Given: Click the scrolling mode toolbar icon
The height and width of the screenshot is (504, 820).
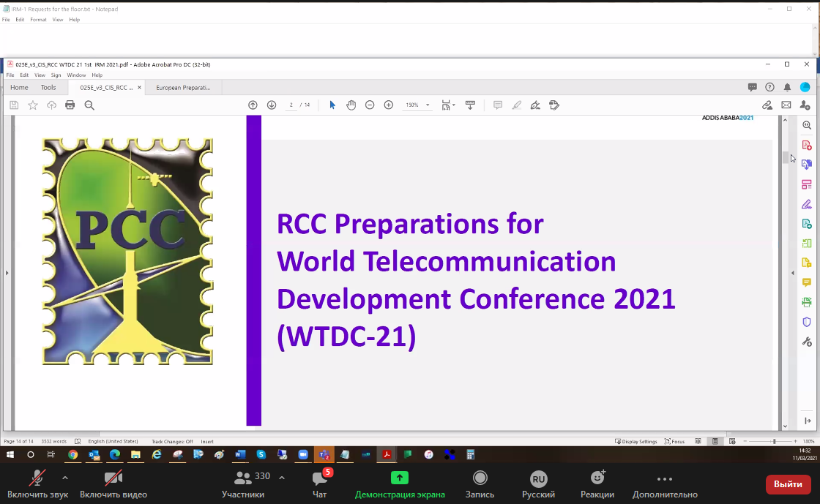Looking at the screenshot, I should tap(470, 105).
